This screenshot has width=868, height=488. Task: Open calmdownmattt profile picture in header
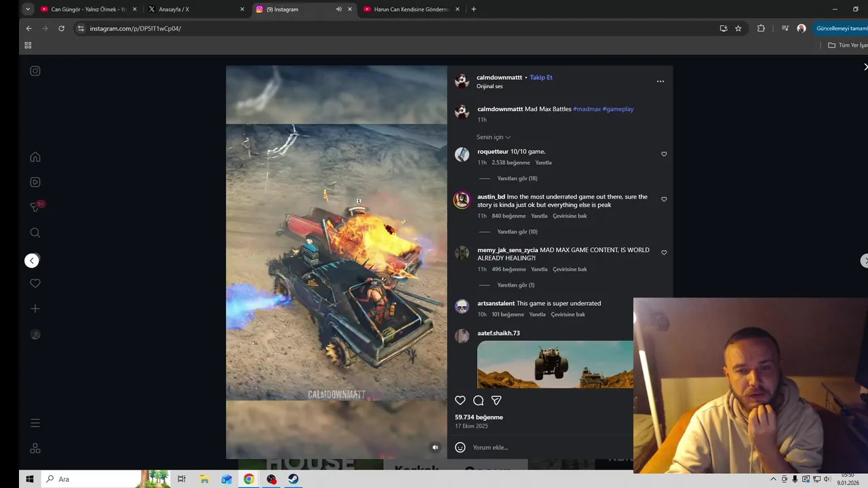[x=462, y=81]
